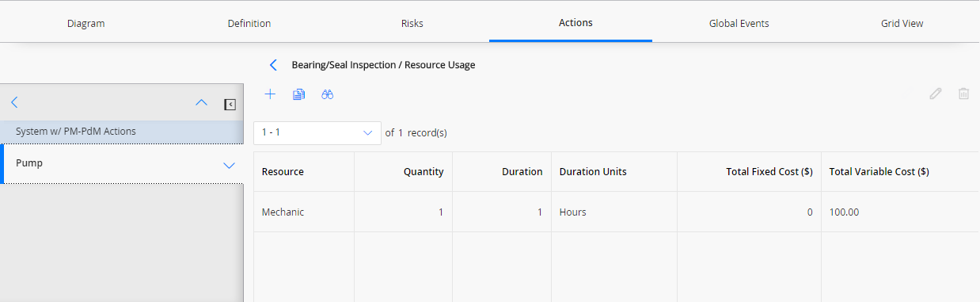The image size is (980, 302).
Task: Click the Mechanic row Duration cell
Action: point(502,212)
